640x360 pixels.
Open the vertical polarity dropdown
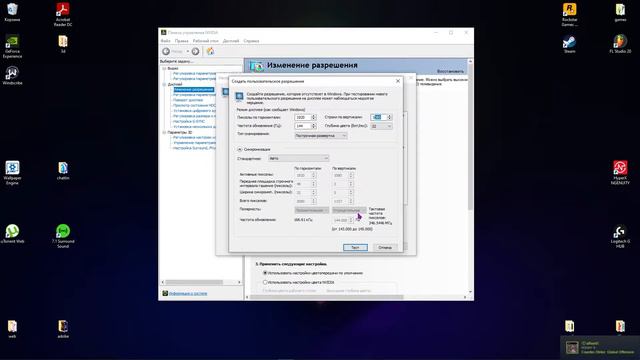(349, 210)
